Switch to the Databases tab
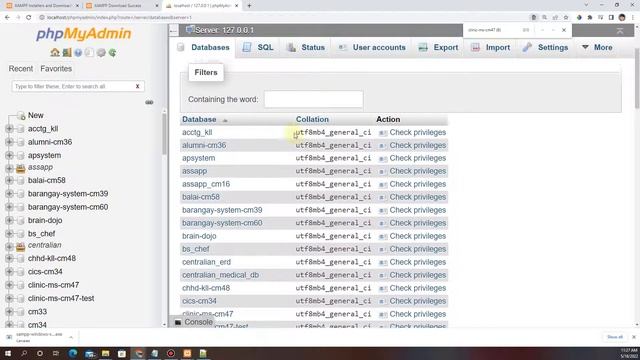 pyautogui.click(x=204, y=47)
